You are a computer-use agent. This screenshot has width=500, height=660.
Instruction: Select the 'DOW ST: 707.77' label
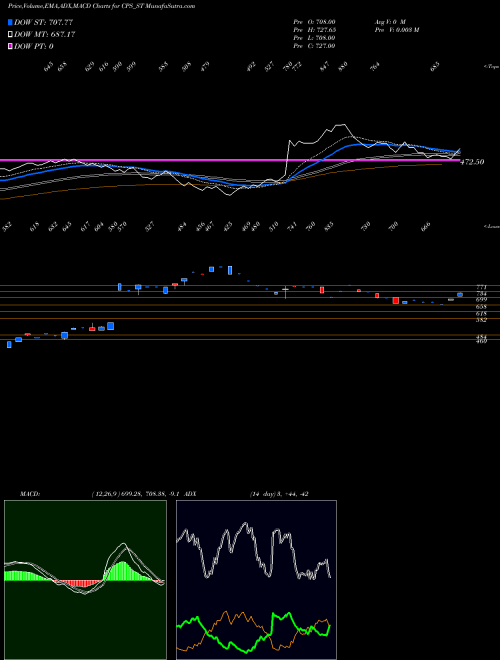44,22
